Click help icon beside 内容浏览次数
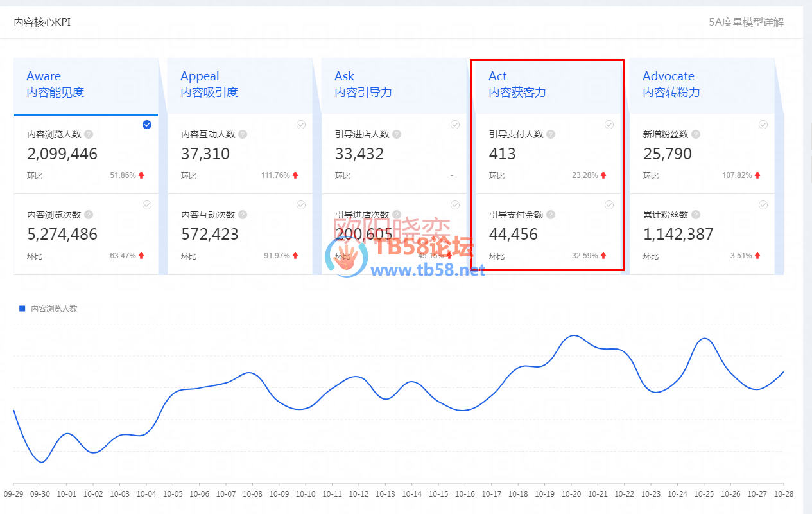 (x=89, y=215)
